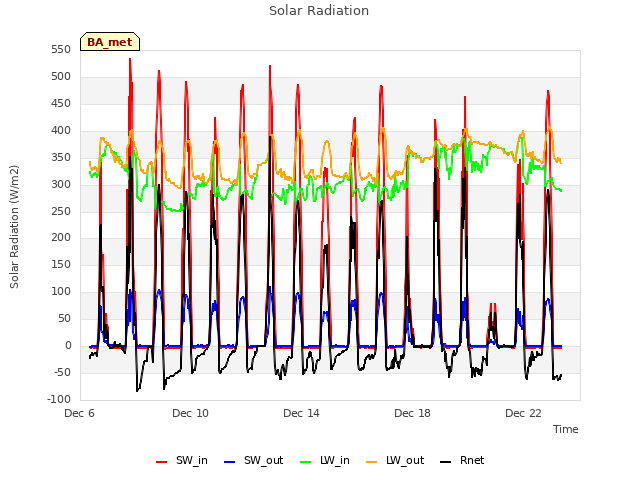The image size is (640, 480).
Task: Click the 50 y-axis tick label
Action: 64,318
